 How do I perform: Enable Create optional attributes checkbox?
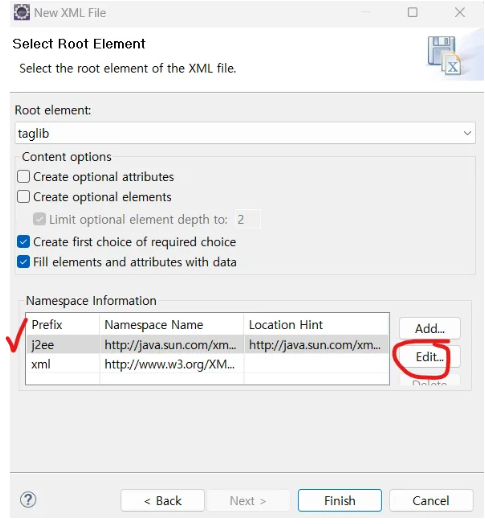click(23, 176)
